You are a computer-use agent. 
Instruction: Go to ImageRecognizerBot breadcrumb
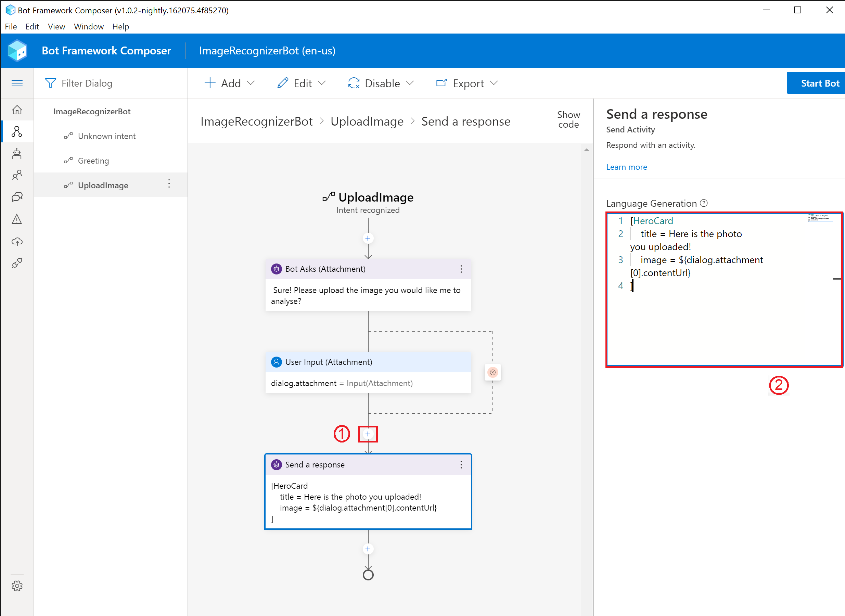pos(257,121)
